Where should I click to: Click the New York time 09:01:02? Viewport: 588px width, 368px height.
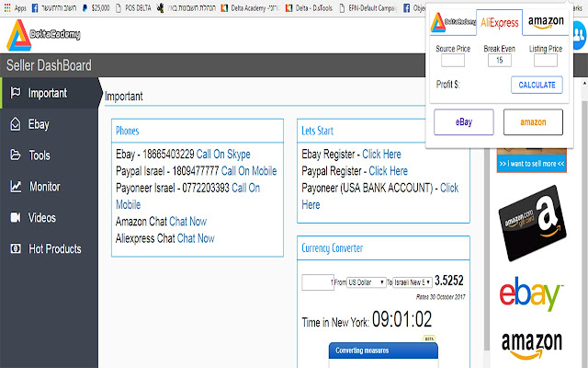[401, 319]
